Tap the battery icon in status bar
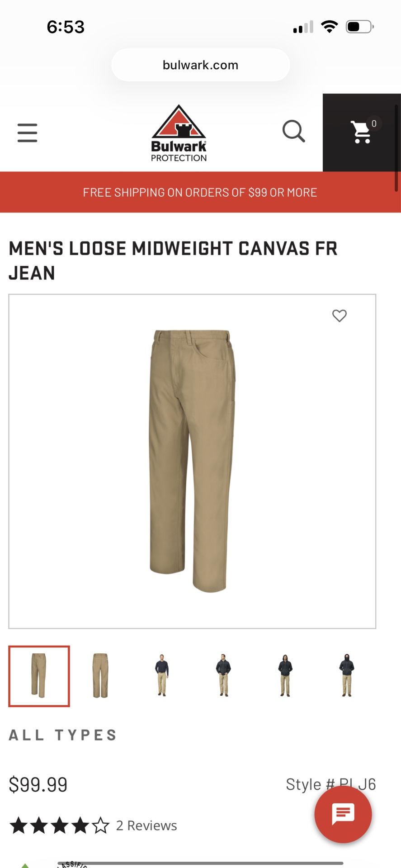 360,27
